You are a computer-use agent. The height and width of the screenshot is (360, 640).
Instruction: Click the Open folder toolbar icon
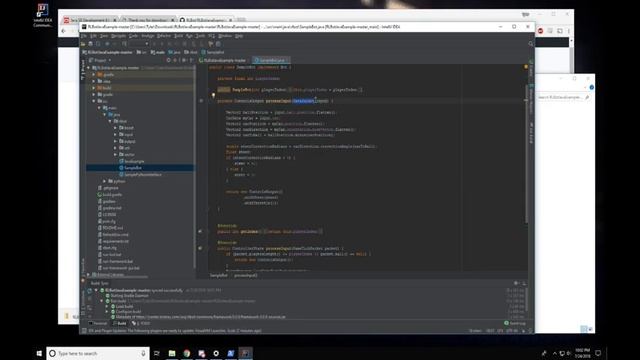tap(83, 44)
